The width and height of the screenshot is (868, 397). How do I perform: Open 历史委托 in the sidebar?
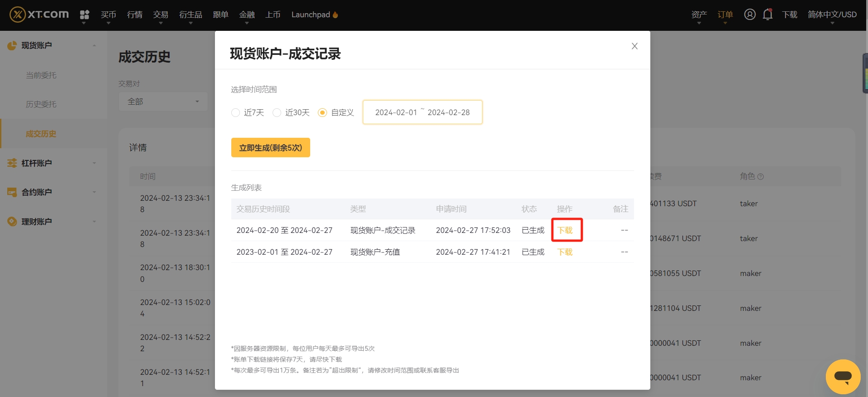point(41,104)
